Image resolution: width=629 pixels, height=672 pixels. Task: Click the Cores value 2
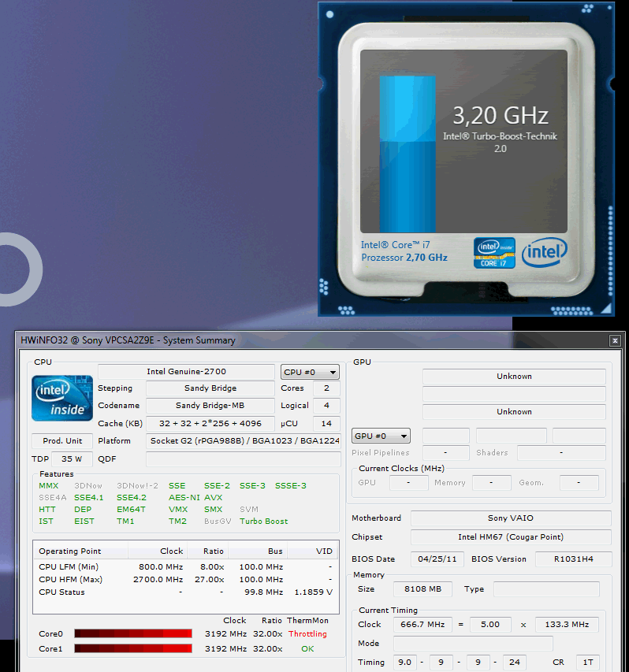click(x=326, y=388)
